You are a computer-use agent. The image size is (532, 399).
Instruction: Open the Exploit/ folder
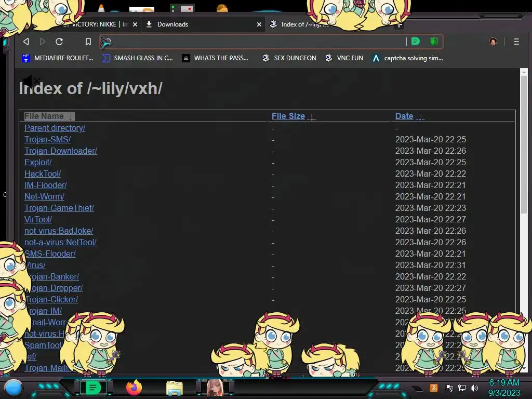click(x=38, y=162)
